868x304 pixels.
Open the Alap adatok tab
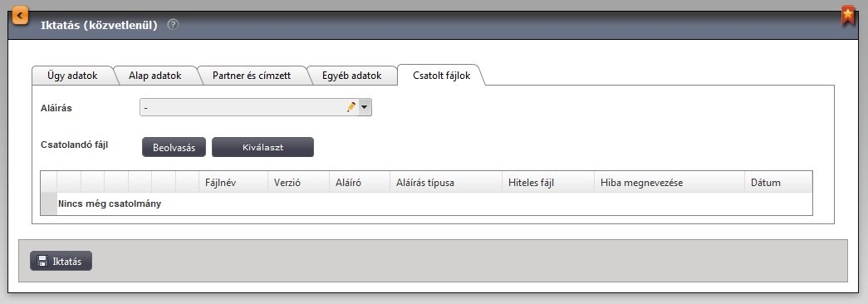(x=155, y=76)
